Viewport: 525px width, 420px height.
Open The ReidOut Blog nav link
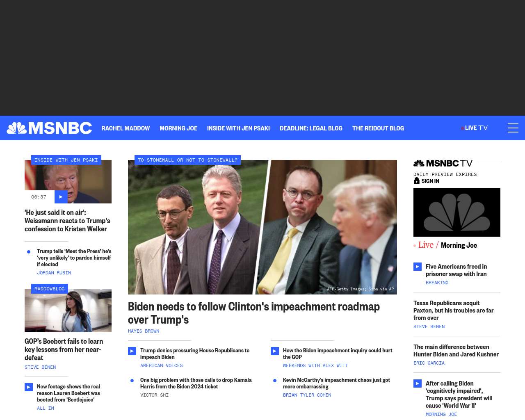(x=378, y=128)
